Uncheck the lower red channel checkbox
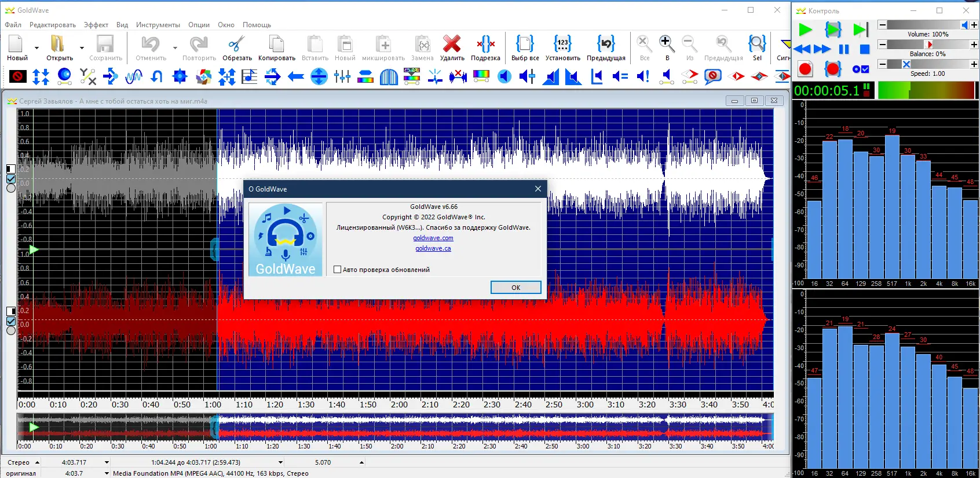The width and height of the screenshot is (980, 478). click(11, 321)
